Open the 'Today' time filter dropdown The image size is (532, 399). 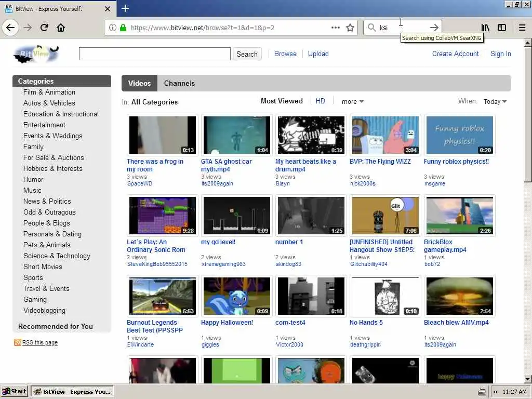tap(495, 101)
